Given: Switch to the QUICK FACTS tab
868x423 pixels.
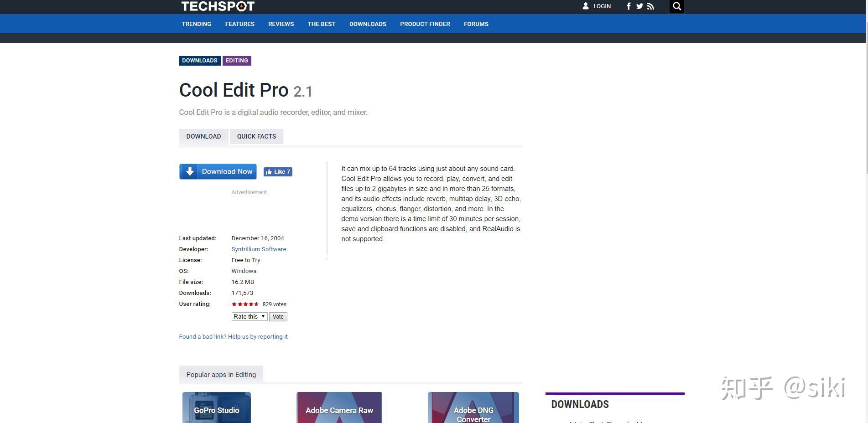Looking at the screenshot, I should tap(256, 136).
